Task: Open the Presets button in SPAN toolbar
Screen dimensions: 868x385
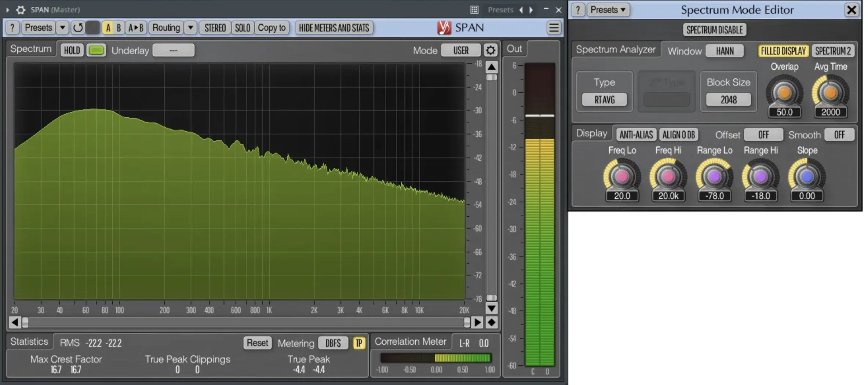Action: click(38, 28)
